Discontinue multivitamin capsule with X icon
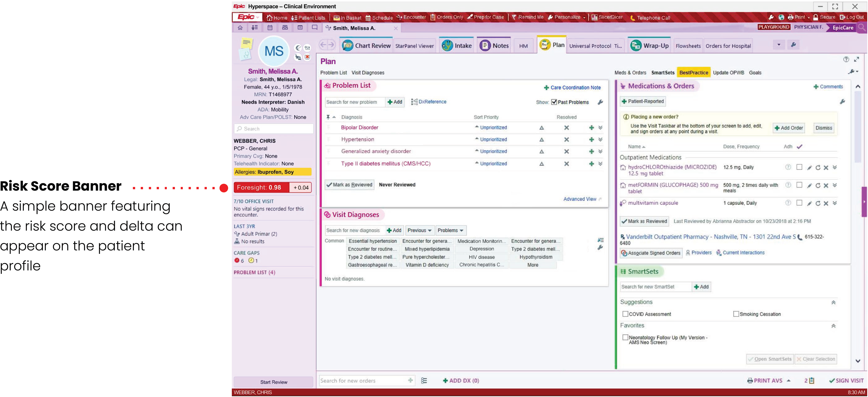Image resolution: width=868 pixels, height=397 pixels. pyautogui.click(x=826, y=203)
